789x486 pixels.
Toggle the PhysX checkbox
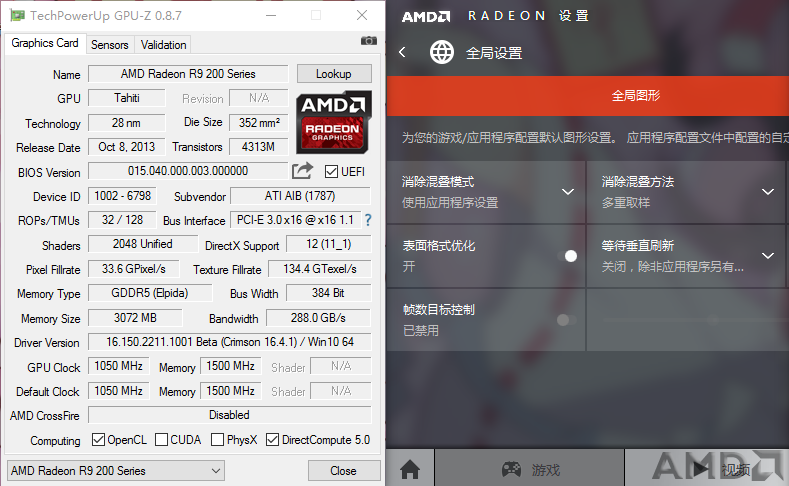pyautogui.click(x=217, y=440)
